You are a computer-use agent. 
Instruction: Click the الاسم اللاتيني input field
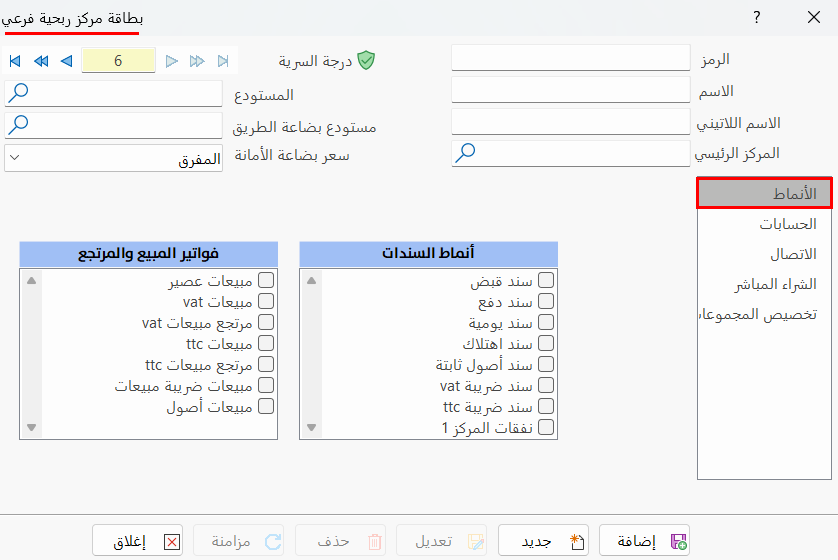pos(571,122)
